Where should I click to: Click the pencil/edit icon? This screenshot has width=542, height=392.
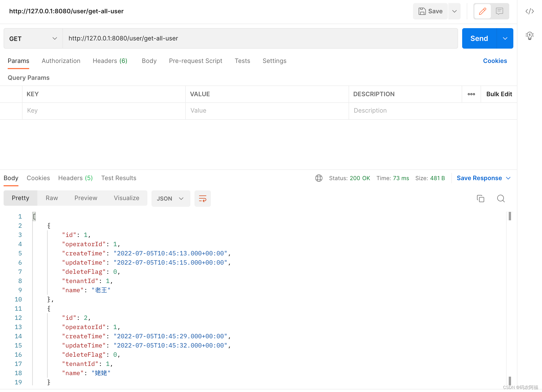[x=483, y=11]
